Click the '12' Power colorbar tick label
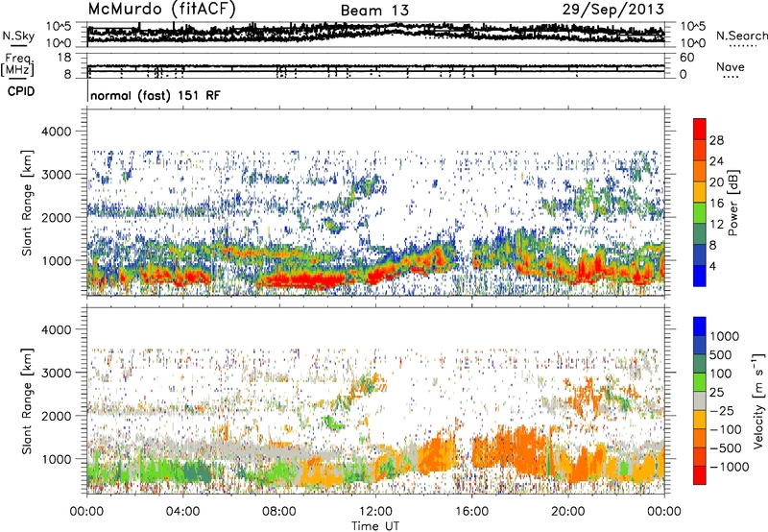The height and width of the screenshot is (532, 768). tap(716, 225)
